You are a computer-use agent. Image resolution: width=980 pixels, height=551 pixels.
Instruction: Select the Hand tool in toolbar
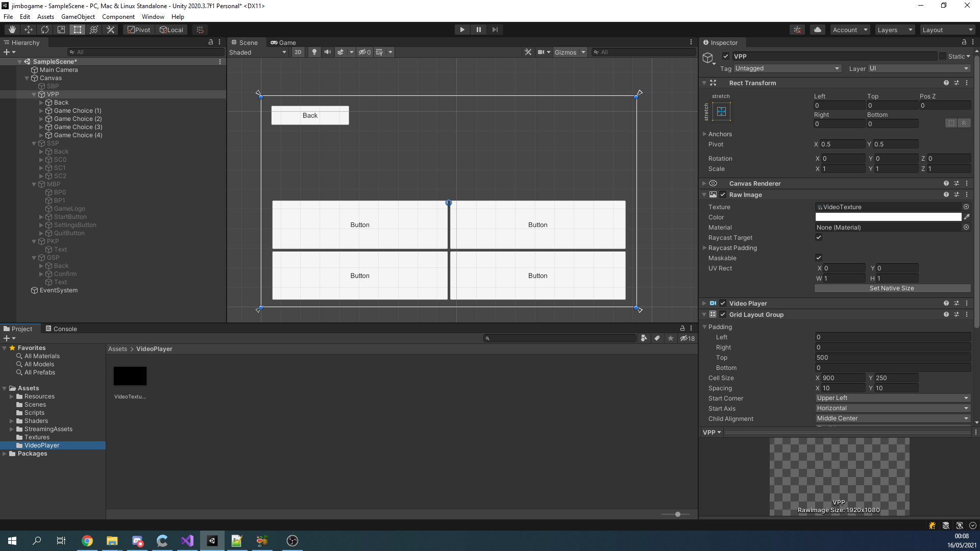coord(12,30)
